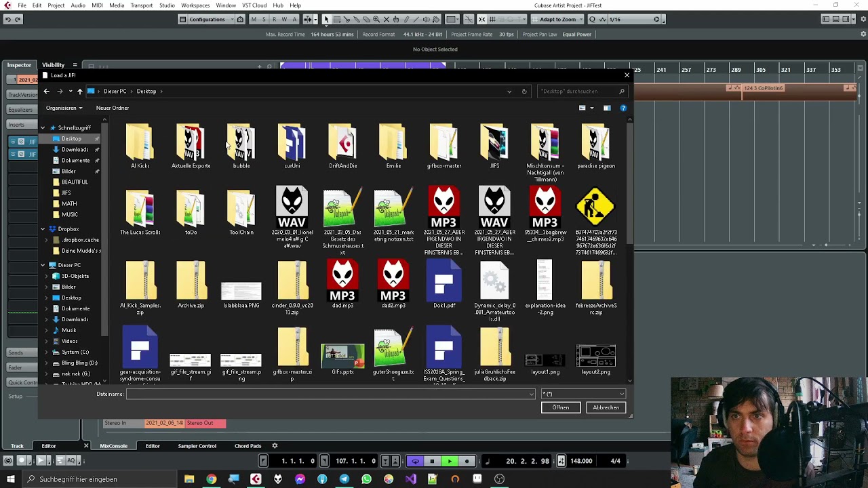
Task: Select the Range Selection tool in Cubase toolbar
Action: (x=337, y=19)
